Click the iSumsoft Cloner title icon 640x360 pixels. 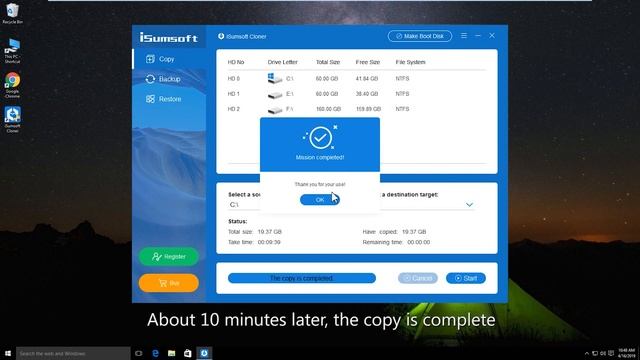coord(221,36)
